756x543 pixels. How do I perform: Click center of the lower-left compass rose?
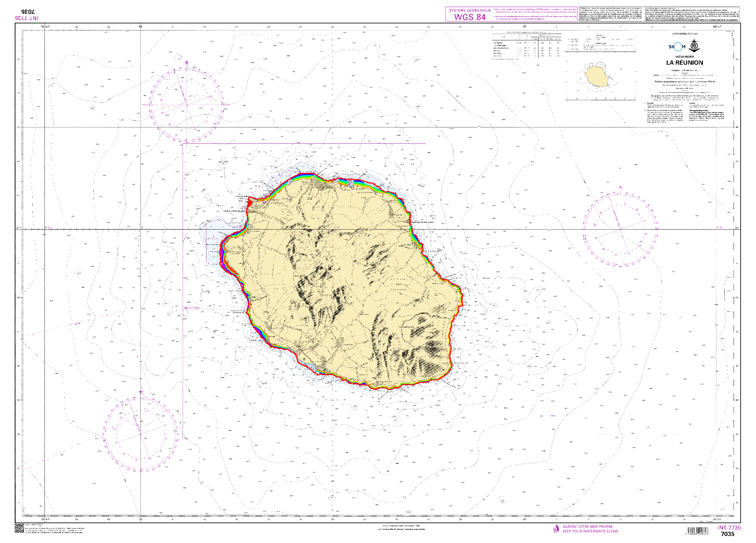[141, 434]
